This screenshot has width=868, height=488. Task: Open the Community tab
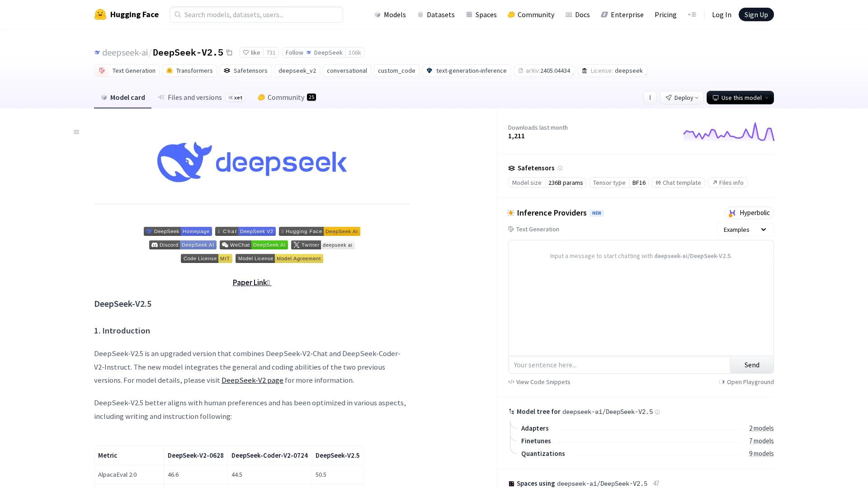287,97
